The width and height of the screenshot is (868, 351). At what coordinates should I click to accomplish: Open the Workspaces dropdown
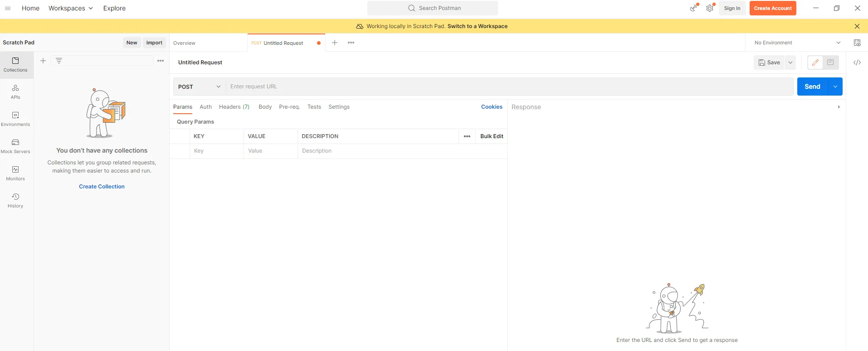point(71,8)
